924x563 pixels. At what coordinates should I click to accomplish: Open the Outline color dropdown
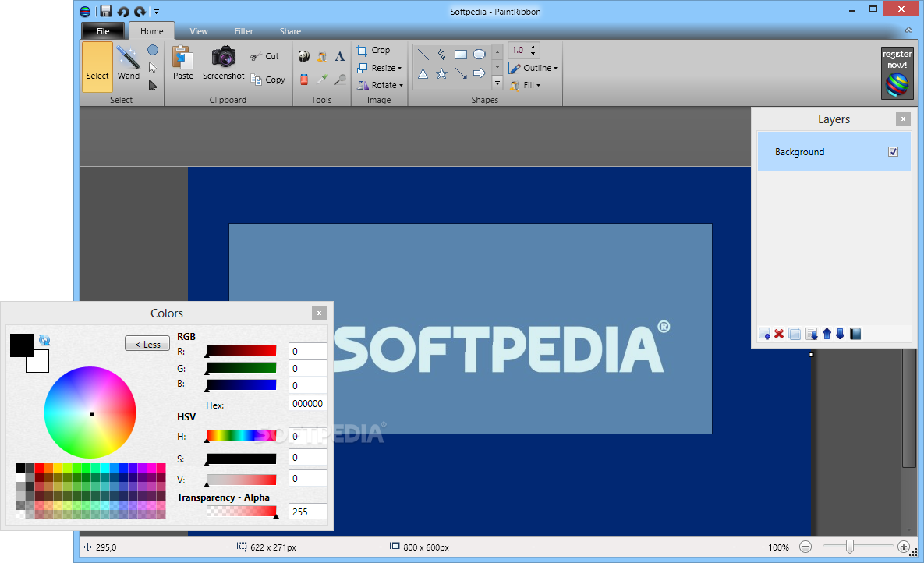533,68
